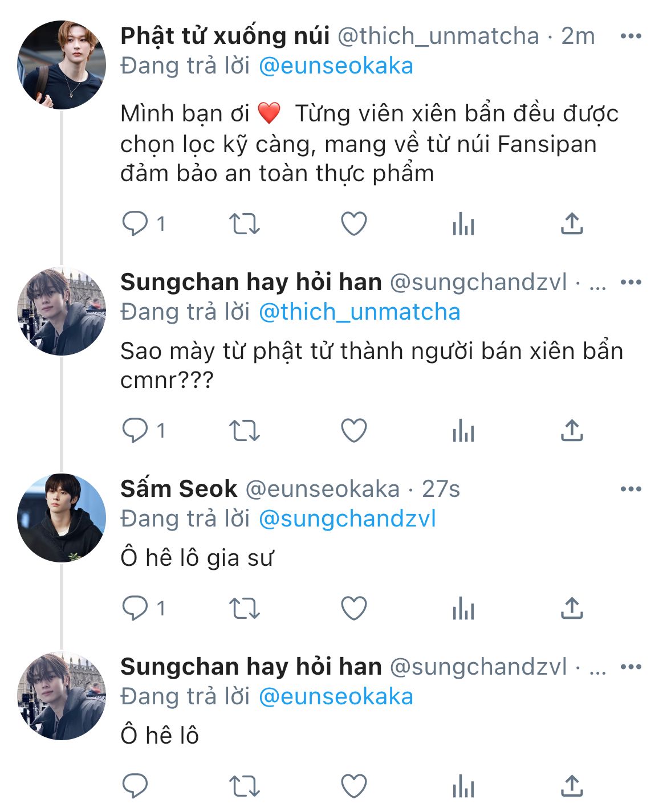Retweet the 'Sao mày từ phật tử' tweet
This screenshot has height=812, width=667.
coord(244,430)
